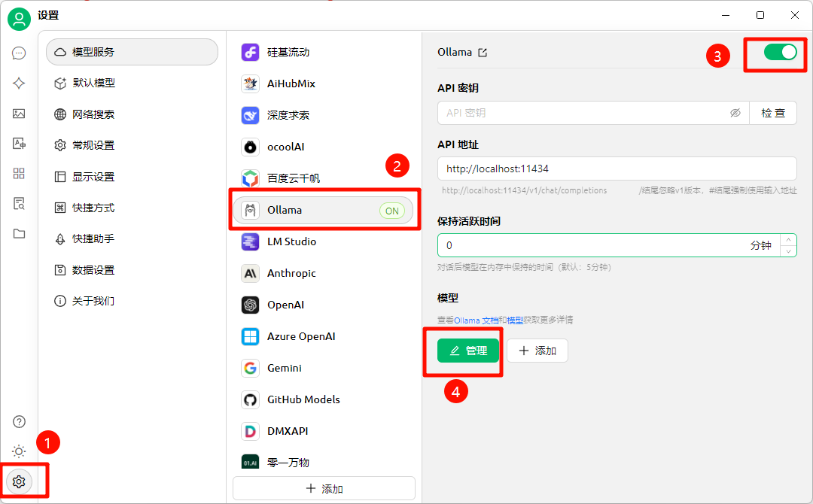Open the files folder sidebar icon
Image resolution: width=813 pixels, height=504 pixels.
[19, 234]
